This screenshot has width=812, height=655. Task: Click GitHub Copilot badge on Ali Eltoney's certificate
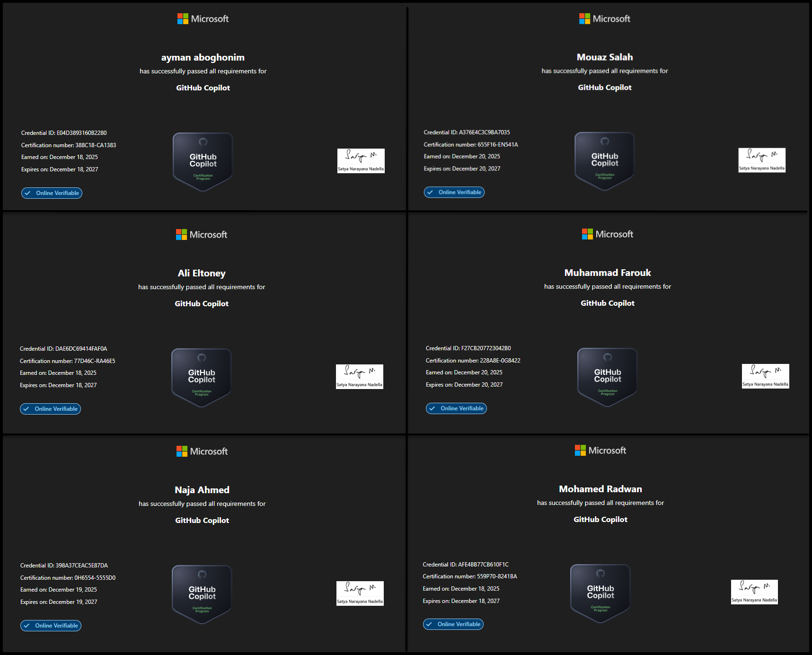[202, 377]
